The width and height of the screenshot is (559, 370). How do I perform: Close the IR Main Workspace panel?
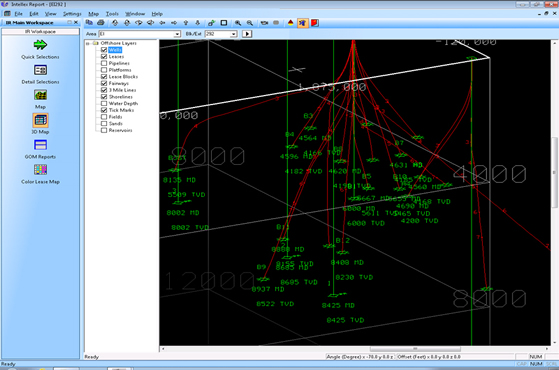point(76,22)
